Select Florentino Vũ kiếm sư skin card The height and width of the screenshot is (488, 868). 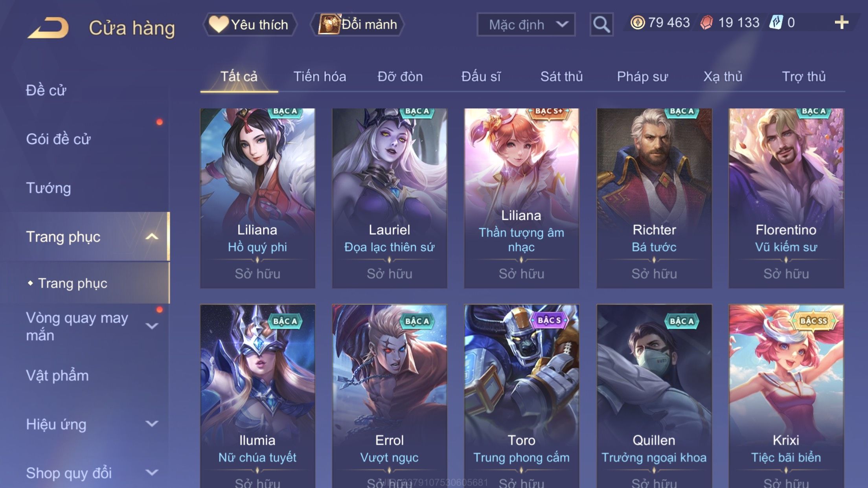tap(786, 198)
